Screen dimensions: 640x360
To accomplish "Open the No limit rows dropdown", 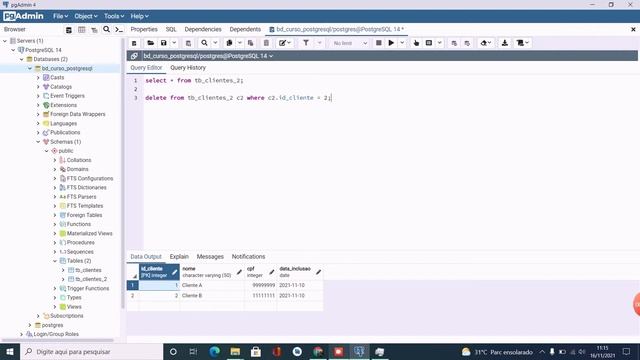I will tap(350, 43).
